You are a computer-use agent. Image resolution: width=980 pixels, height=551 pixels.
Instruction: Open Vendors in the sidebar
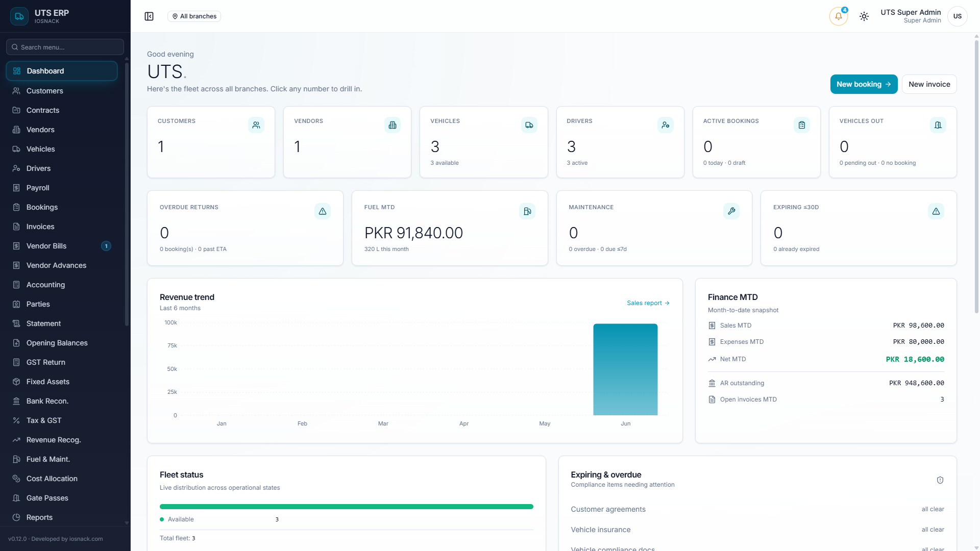pyautogui.click(x=62, y=130)
